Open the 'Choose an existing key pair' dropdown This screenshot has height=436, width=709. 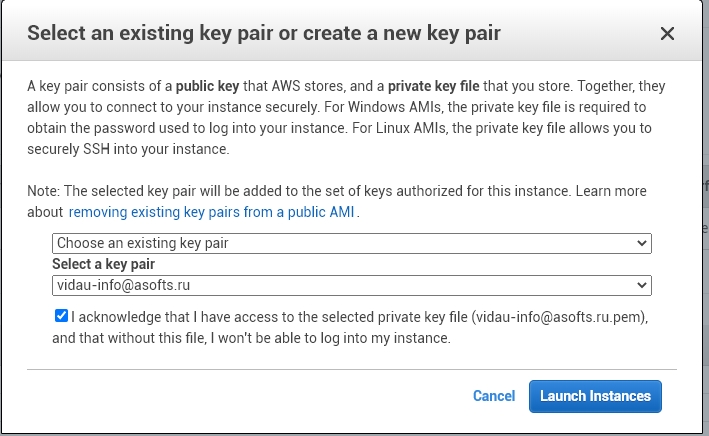[x=350, y=243]
